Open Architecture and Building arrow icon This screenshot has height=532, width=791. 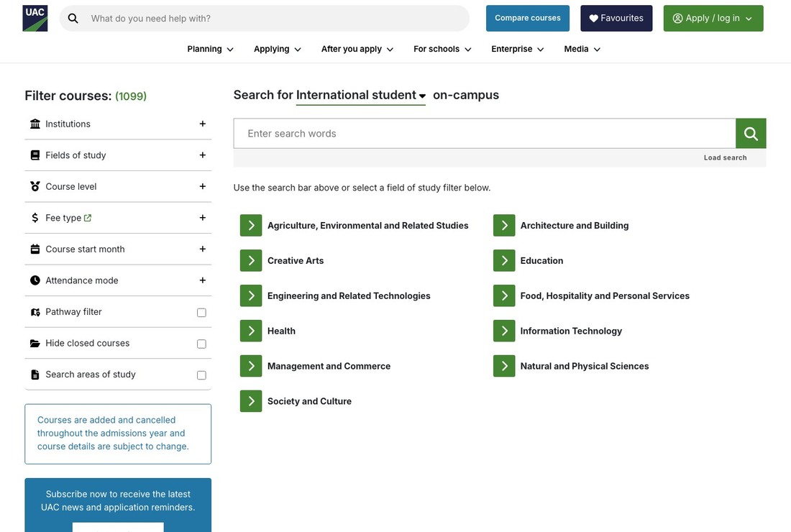click(x=504, y=226)
